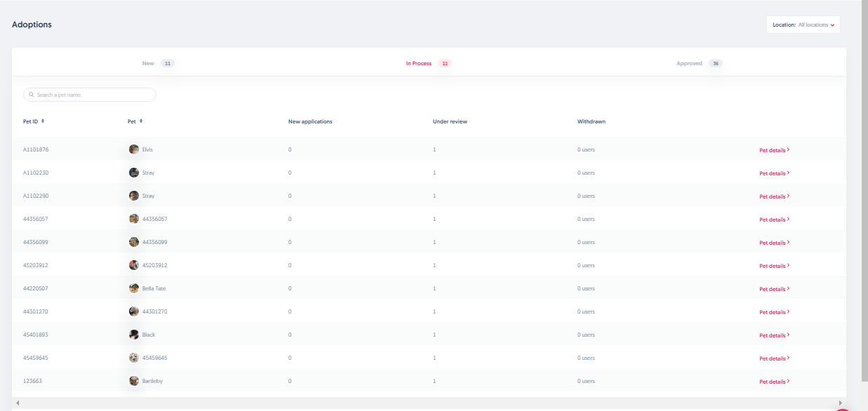Switch to the Approved tab

[689, 63]
